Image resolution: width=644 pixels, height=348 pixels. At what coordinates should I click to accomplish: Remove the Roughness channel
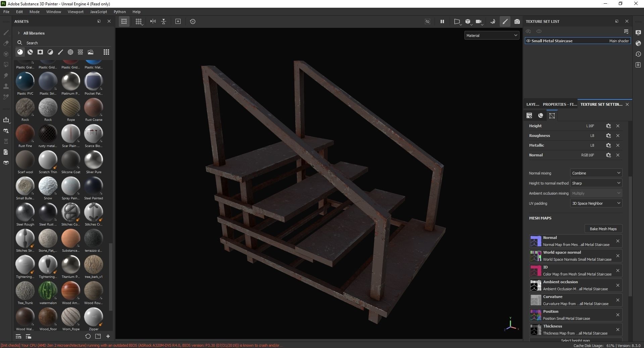click(618, 136)
